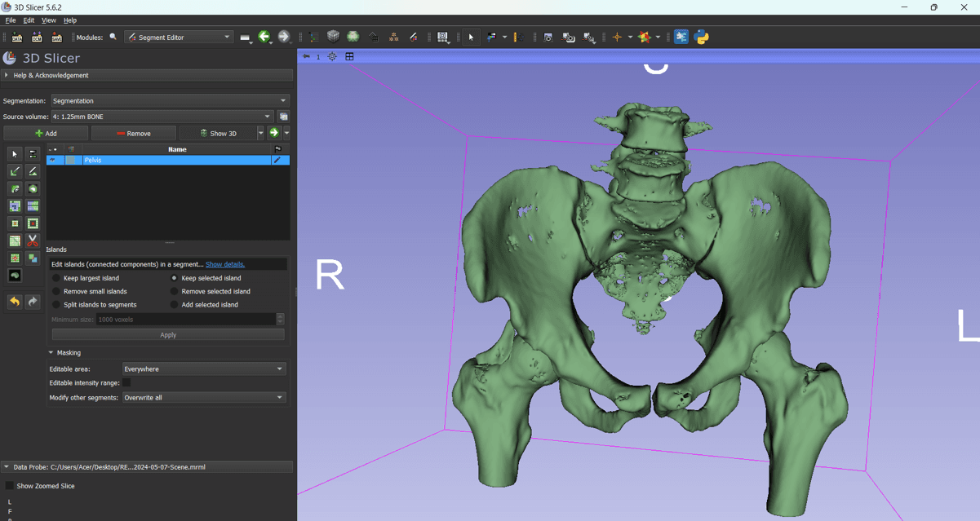Viewport: 980px width, 521px height.
Task: Open the Extensions Manager icon
Action: [681, 37]
